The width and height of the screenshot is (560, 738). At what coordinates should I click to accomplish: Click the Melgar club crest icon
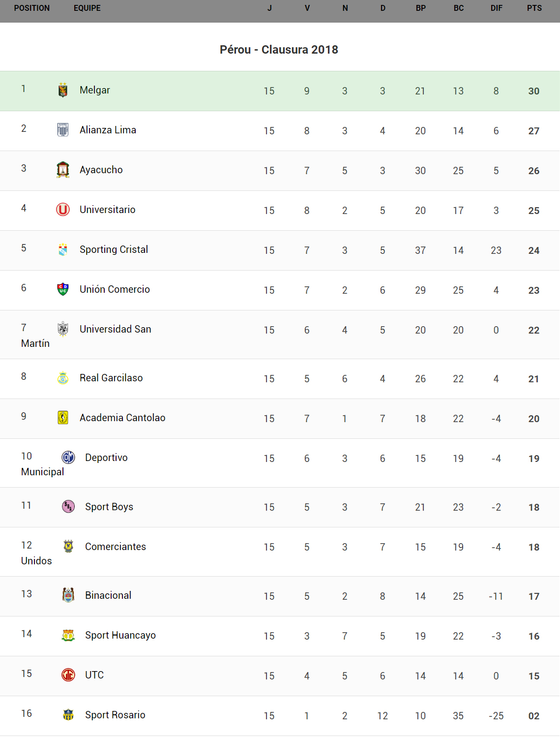click(x=63, y=90)
